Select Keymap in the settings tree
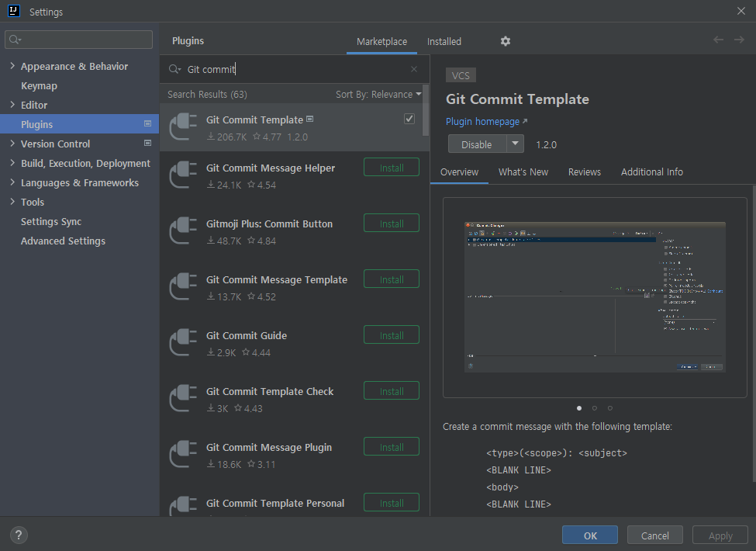 click(39, 86)
